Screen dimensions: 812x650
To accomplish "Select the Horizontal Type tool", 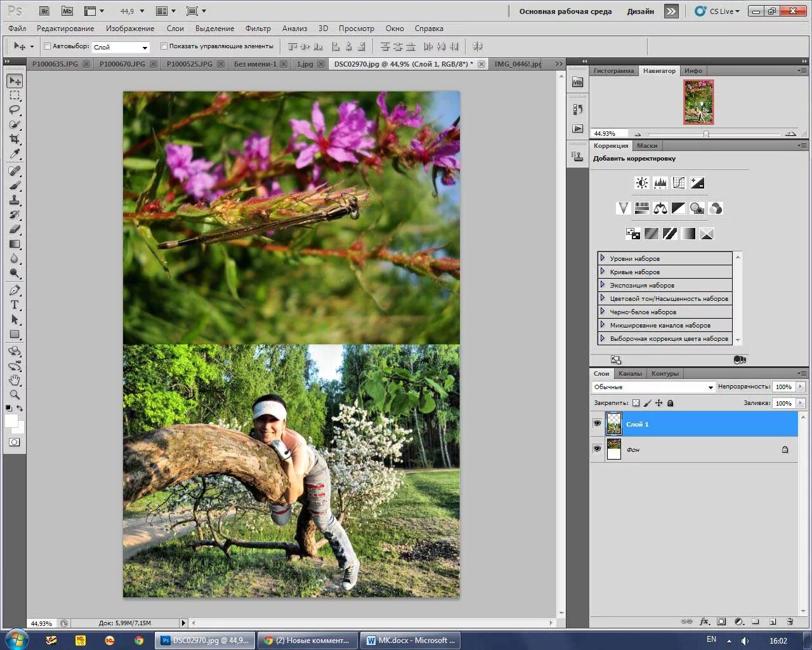I will pos(15,305).
